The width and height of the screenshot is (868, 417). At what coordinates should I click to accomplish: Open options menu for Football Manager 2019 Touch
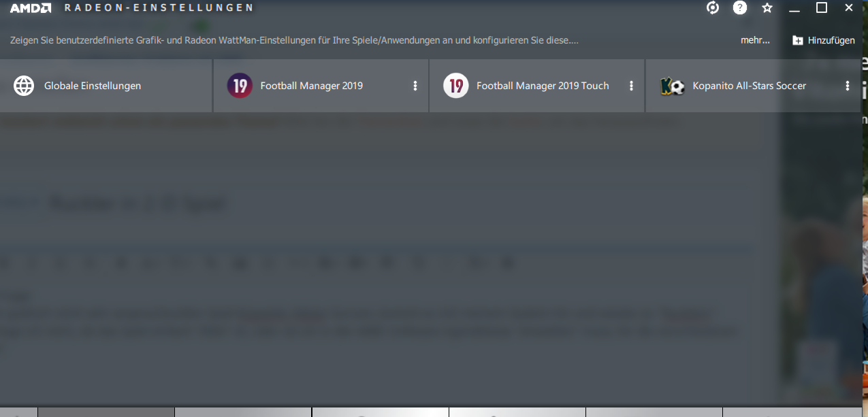(631, 86)
